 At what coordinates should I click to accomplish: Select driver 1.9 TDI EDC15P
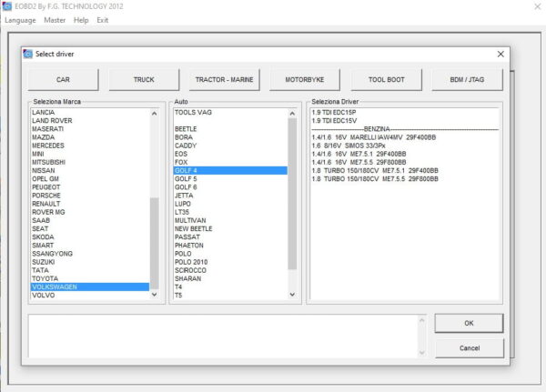pos(405,113)
